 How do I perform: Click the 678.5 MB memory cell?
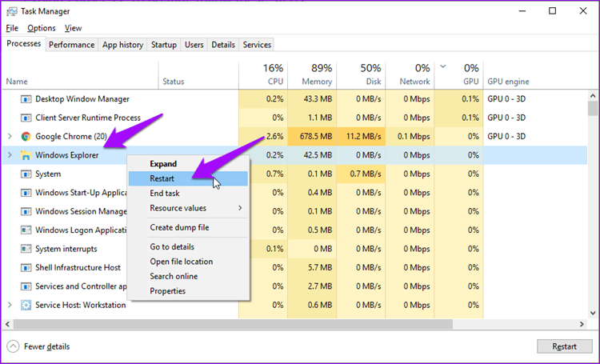312,136
